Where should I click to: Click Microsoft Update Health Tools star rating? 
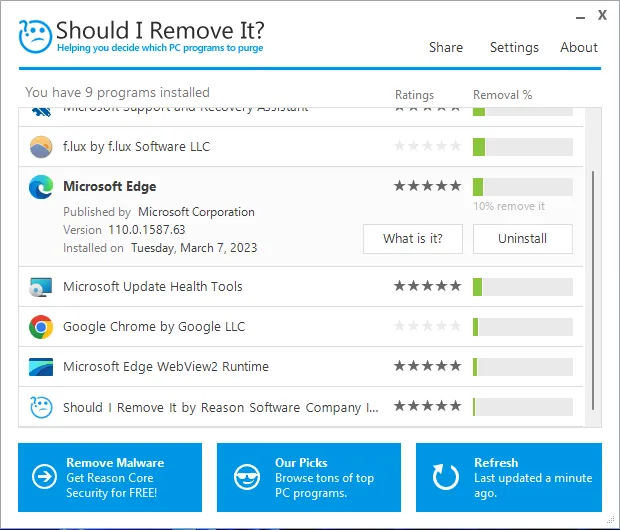(x=427, y=286)
